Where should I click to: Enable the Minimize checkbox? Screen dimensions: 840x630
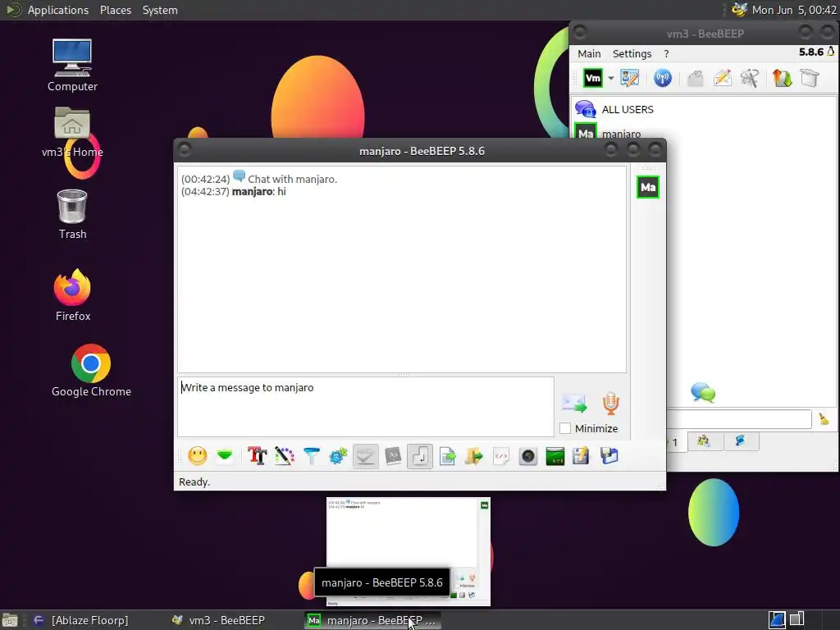pyautogui.click(x=564, y=428)
